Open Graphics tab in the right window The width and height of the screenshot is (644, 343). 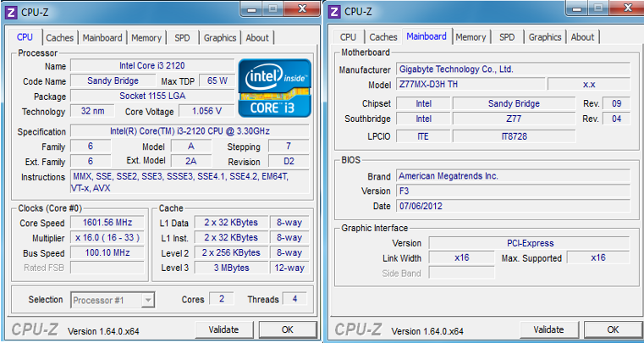545,37
